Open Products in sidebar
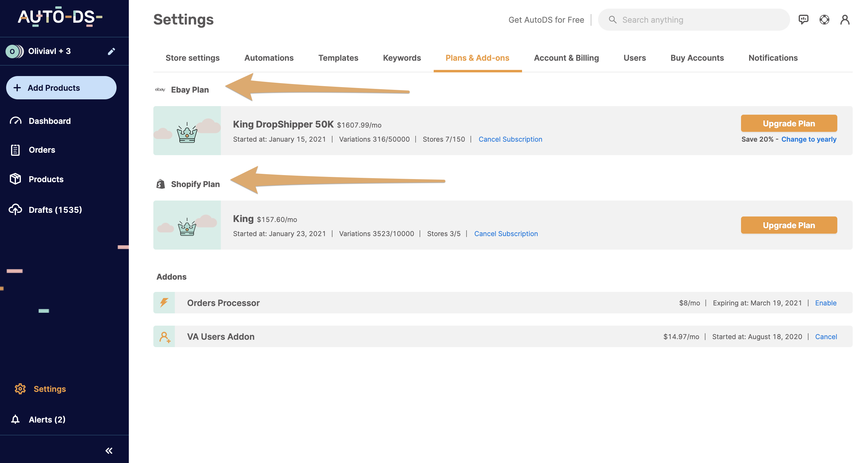This screenshot has height=463, width=868. click(x=46, y=179)
